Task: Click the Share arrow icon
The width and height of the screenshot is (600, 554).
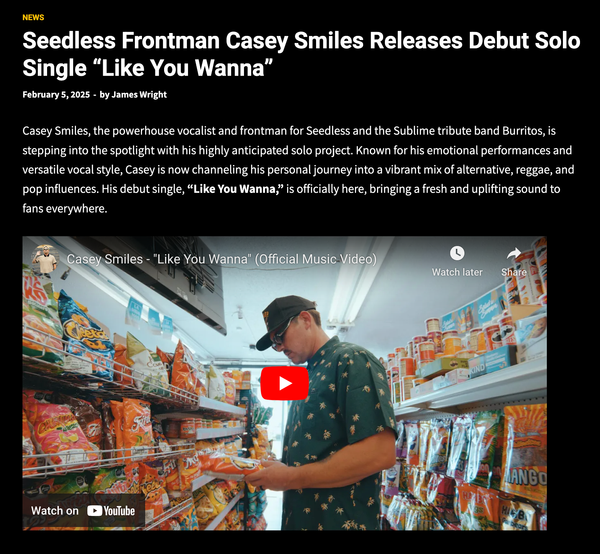Action: point(514,253)
